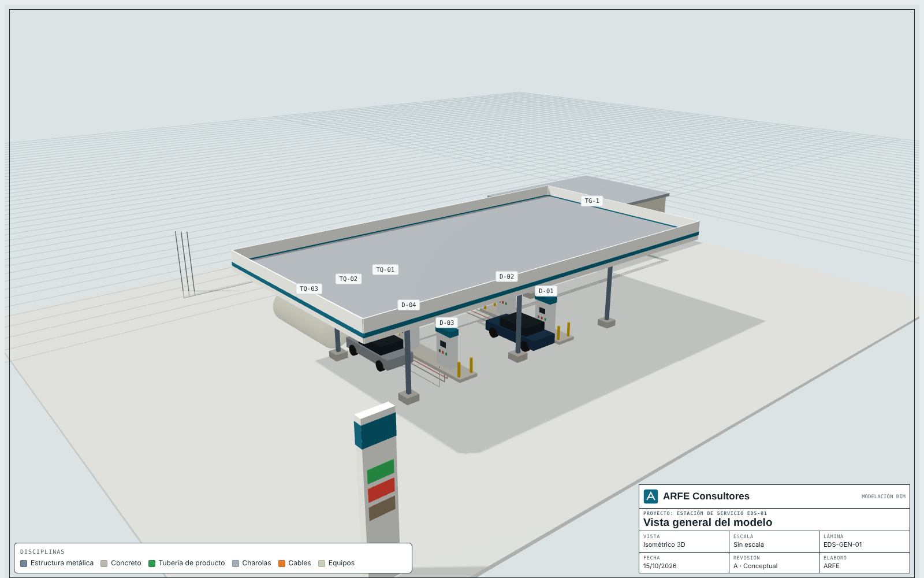Click the EDS-GEN-01 sheet number
The height and width of the screenshot is (578, 924).
[x=843, y=545]
